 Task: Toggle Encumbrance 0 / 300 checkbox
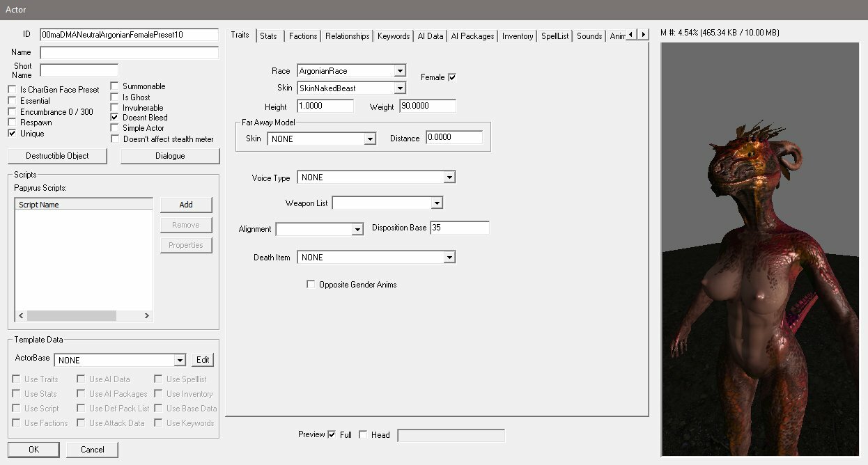point(12,112)
